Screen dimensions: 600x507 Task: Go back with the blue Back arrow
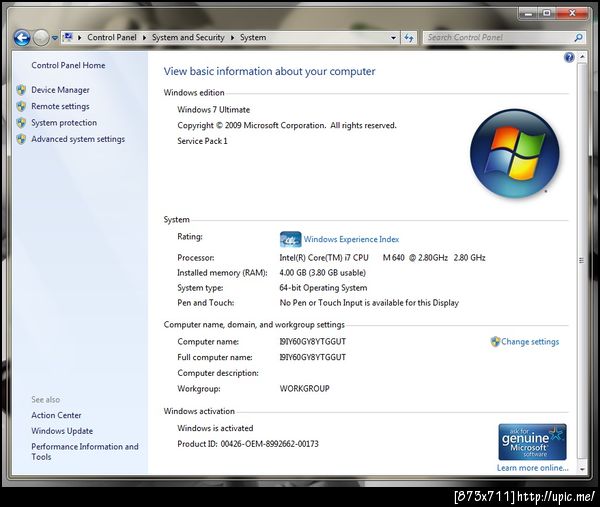22,38
